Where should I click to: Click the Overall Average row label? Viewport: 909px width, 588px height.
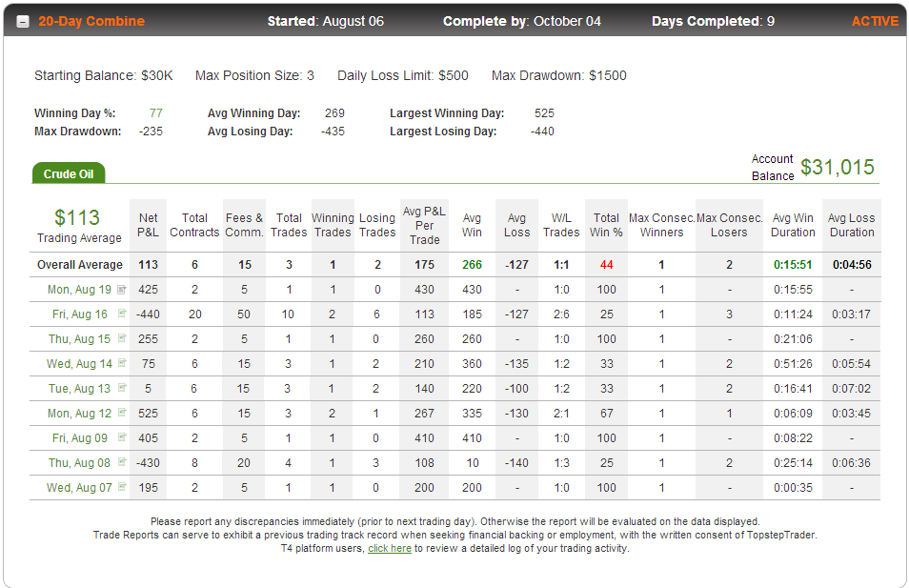80,265
